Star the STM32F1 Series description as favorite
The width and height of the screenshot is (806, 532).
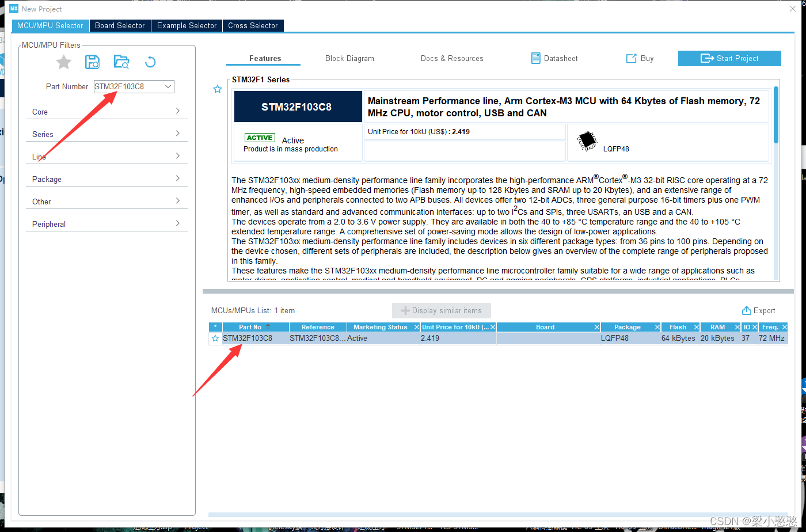pyautogui.click(x=218, y=89)
